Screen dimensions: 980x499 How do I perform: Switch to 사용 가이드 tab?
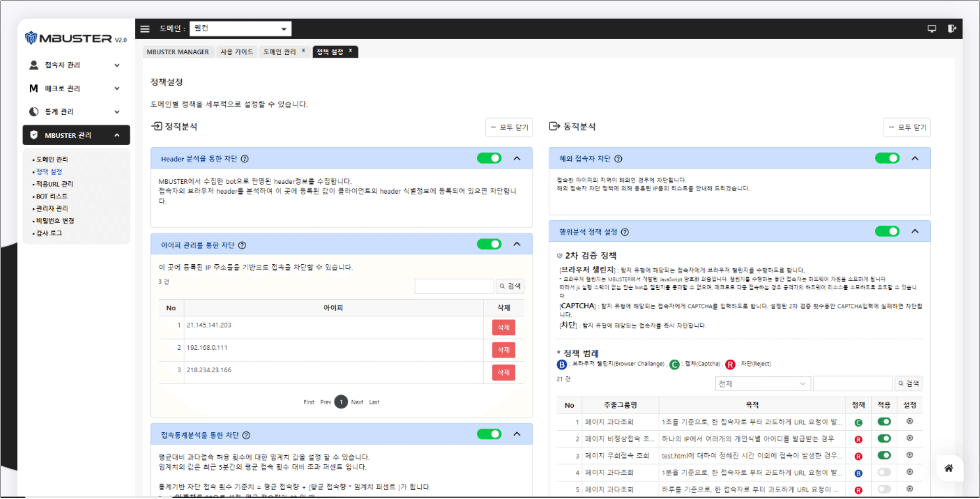(x=237, y=52)
